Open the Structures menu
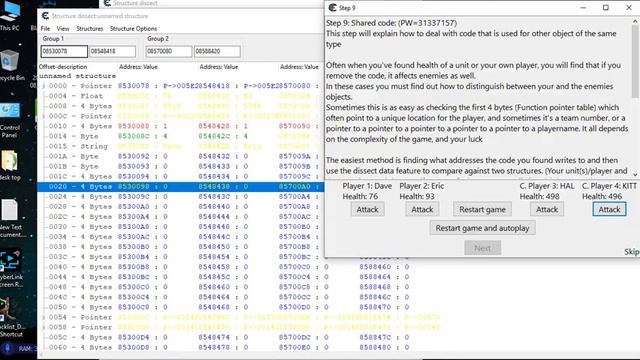 click(90, 29)
